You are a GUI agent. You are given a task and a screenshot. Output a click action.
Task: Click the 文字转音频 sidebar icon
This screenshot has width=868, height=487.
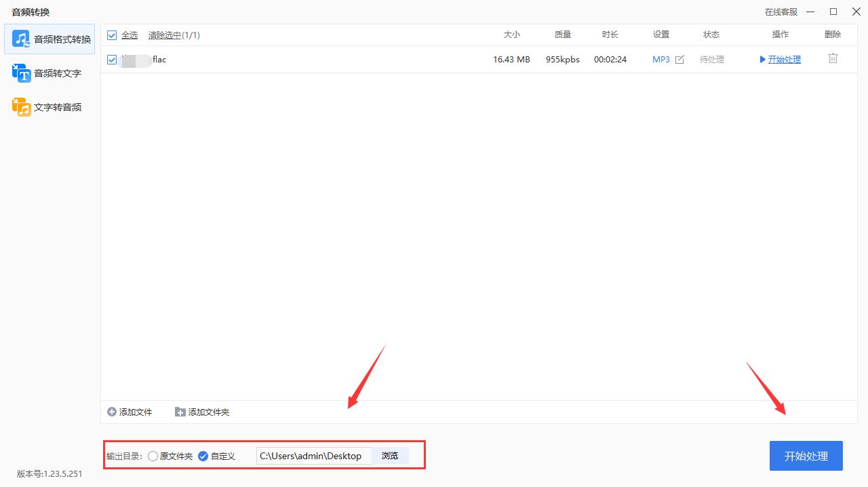[x=21, y=106]
